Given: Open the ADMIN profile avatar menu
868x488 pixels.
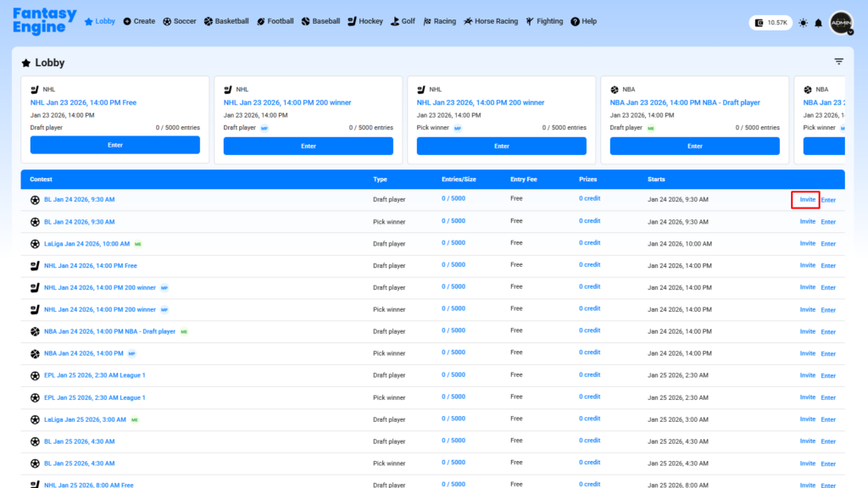Looking at the screenshot, I should coord(841,23).
